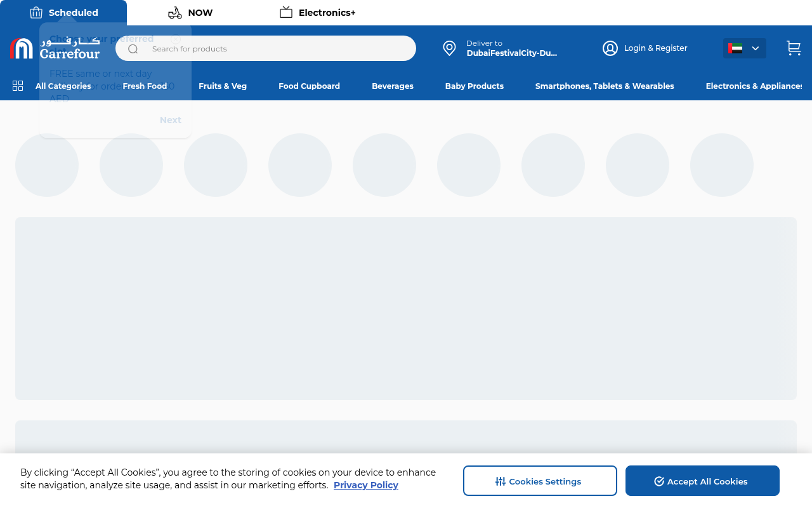Click the delivery location pin icon

pyautogui.click(x=449, y=48)
